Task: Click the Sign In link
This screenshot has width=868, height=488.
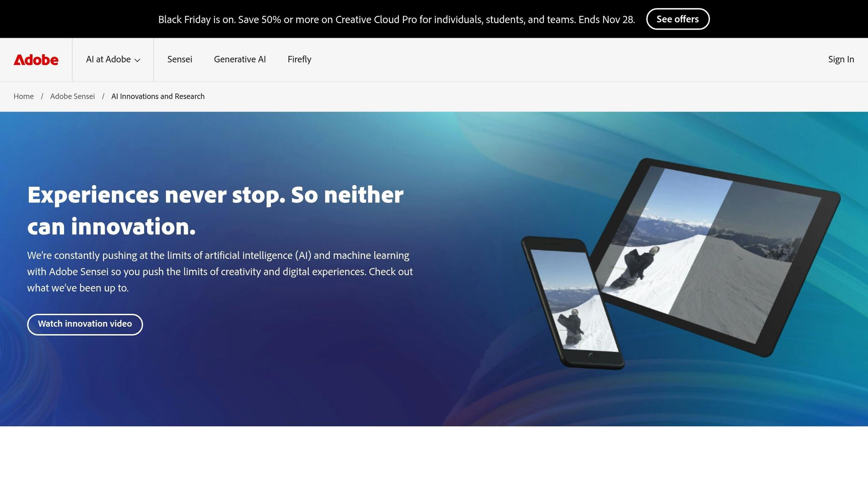Action: (x=841, y=59)
